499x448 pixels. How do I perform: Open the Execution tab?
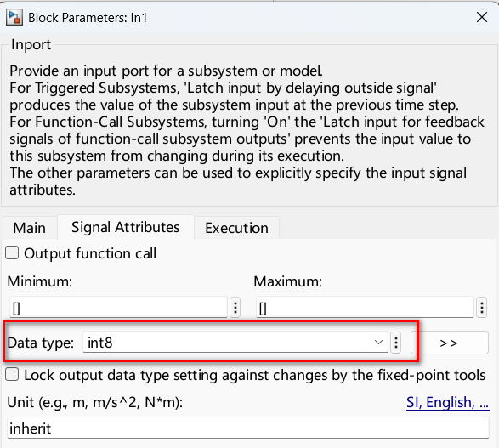[x=237, y=228]
